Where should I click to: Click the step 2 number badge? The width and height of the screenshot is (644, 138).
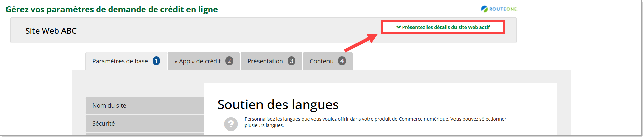(x=229, y=61)
